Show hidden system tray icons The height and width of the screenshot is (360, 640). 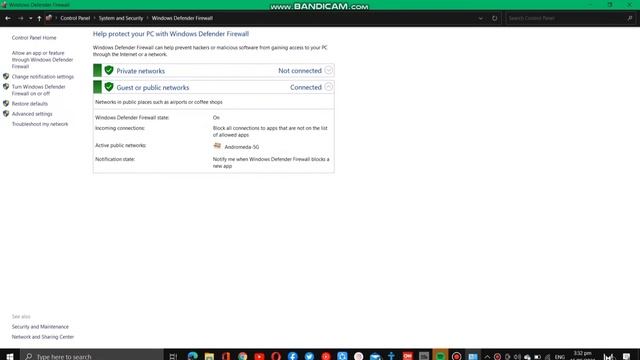[487, 356]
